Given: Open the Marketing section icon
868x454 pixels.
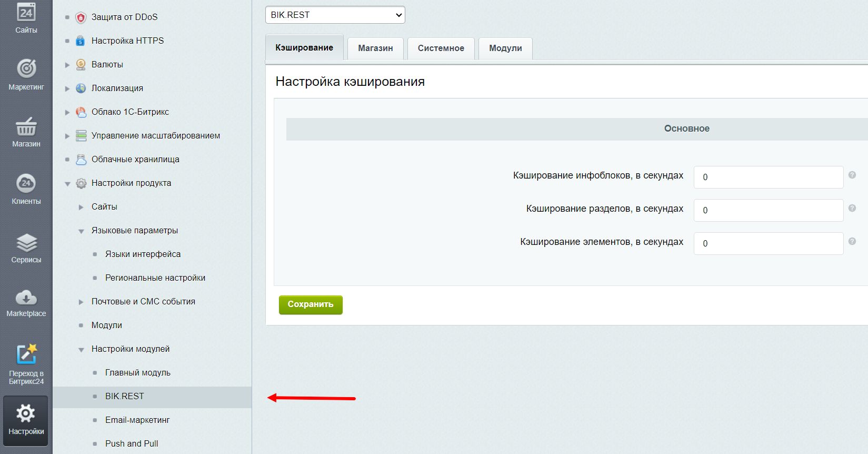Looking at the screenshot, I should coord(26,69).
